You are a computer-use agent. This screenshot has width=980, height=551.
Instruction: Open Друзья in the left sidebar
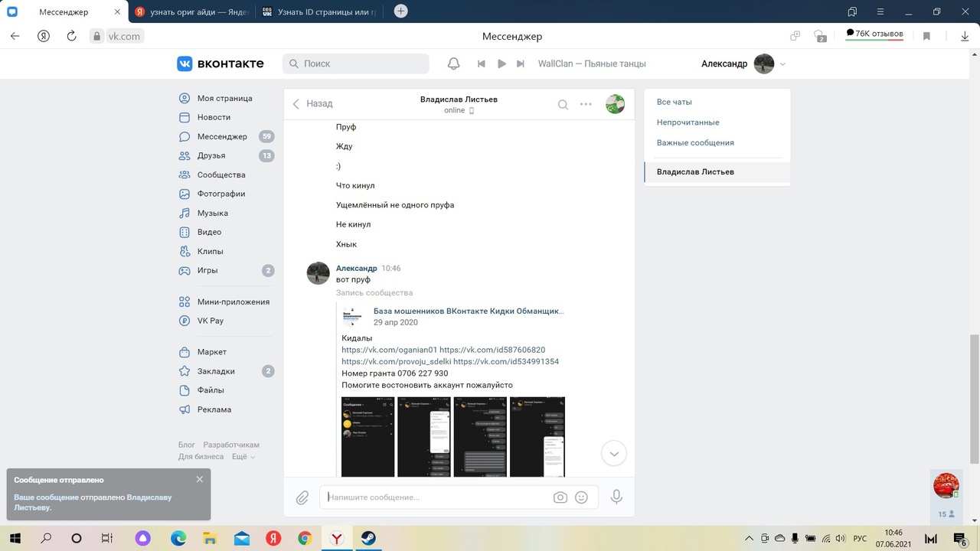[x=211, y=155]
